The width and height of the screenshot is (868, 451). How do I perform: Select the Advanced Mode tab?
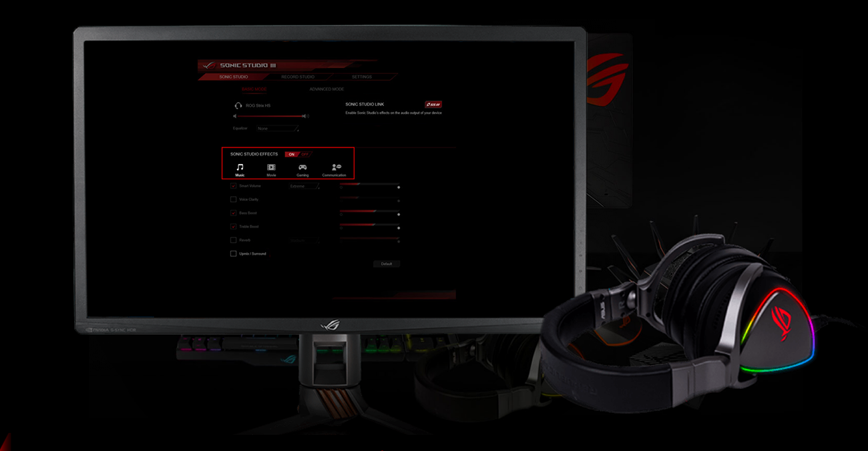(327, 89)
